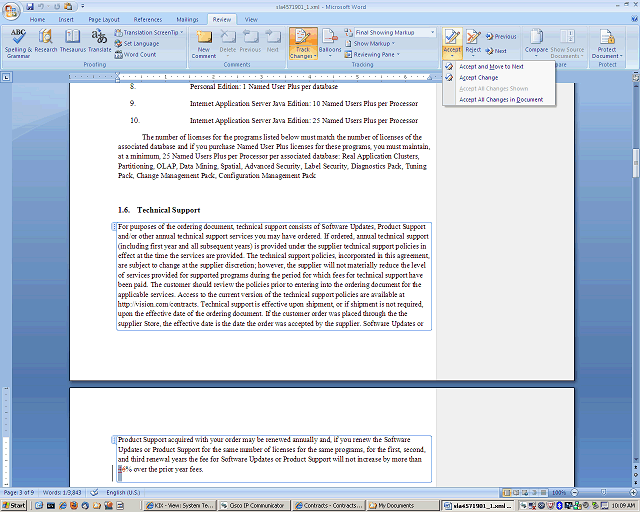Open the Thesaurus
Image resolution: width=640 pixels, height=512 pixels.
tap(73, 41)
